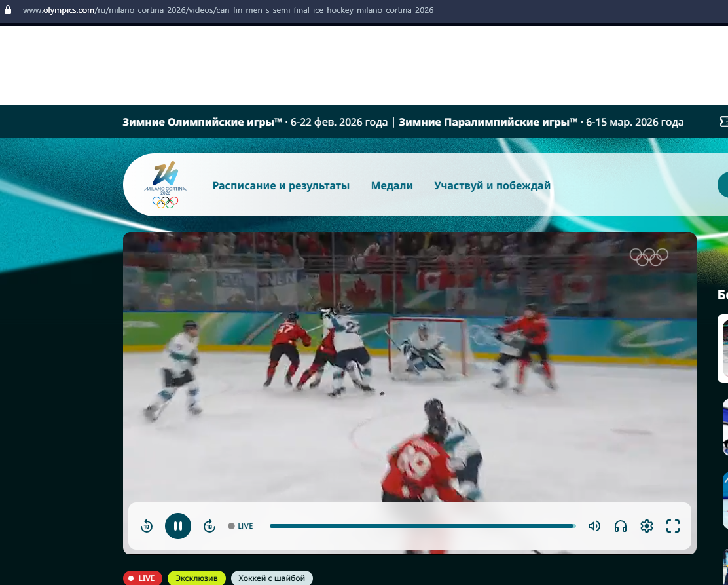Rewind the video 10 seconds

click(147, 526)
